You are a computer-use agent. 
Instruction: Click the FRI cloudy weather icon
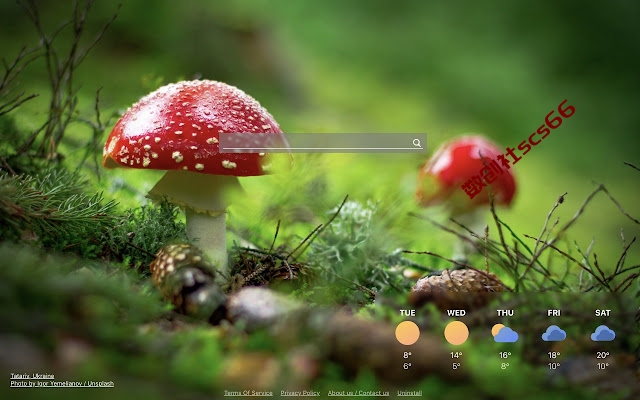pyautogui.click(x=554, y=333)
